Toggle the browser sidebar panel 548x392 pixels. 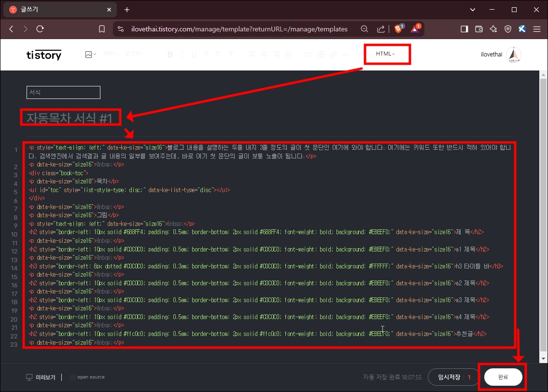[x=464, y=29]
